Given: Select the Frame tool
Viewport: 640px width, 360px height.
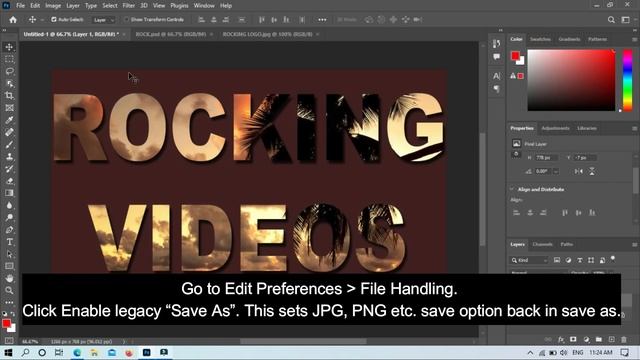Looking at the screenshot, I should click(9, 108).
